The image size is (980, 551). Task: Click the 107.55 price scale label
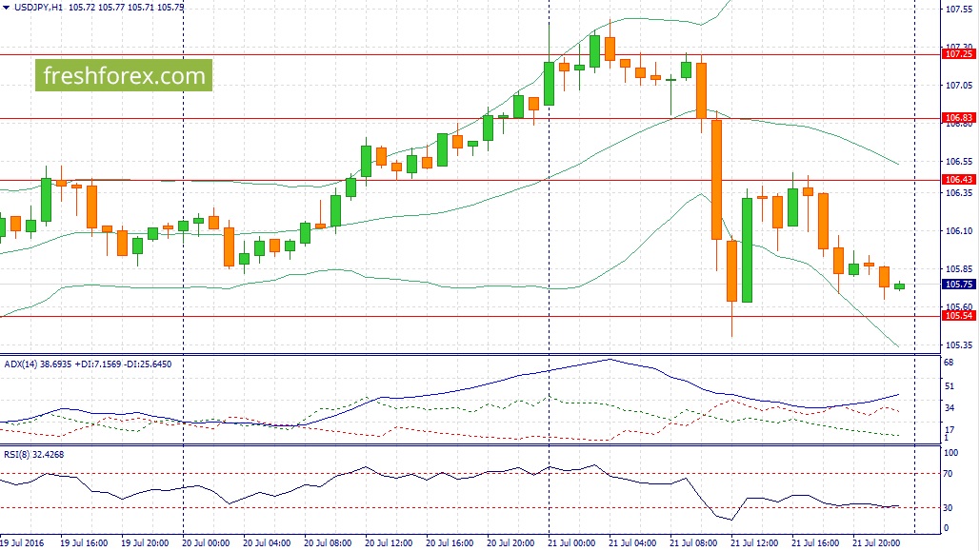point(959,10)
